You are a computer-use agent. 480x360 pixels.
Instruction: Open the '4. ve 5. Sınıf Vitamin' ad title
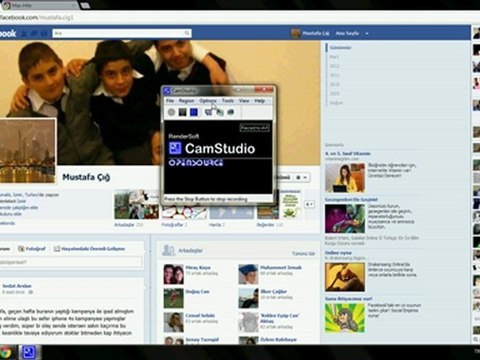click(348, 154)
